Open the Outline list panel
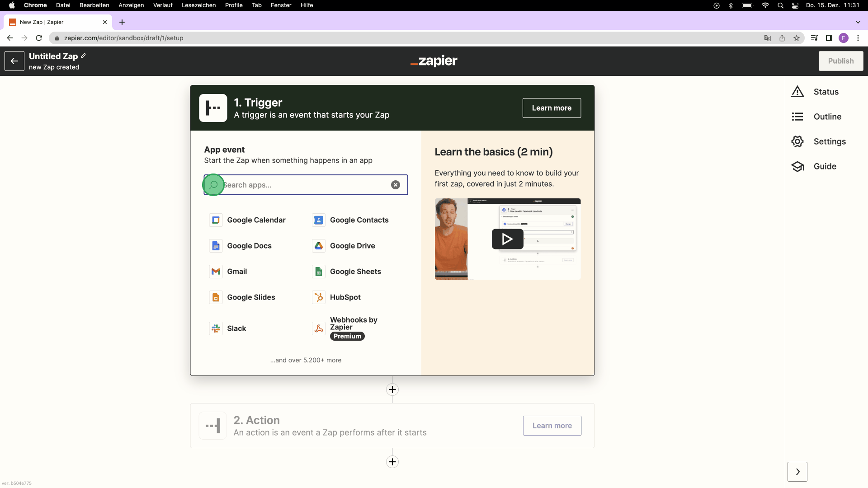The height and width of the screenshot is (488, 868). pyautogui.click(x=797, y=117)
